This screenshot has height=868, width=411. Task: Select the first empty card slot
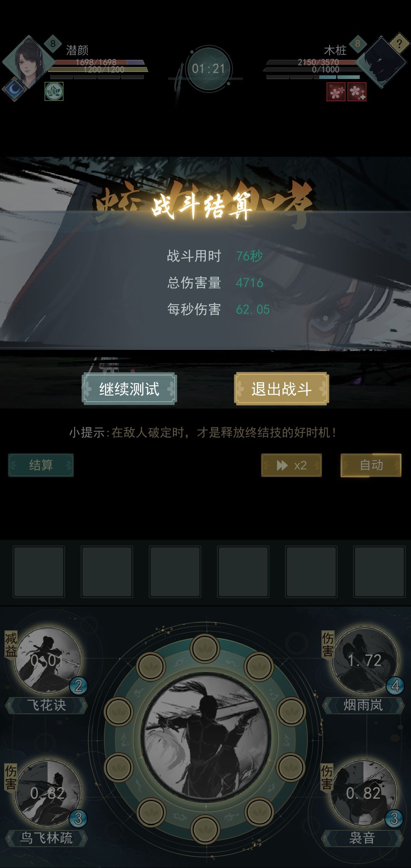[x=39, y=571]
